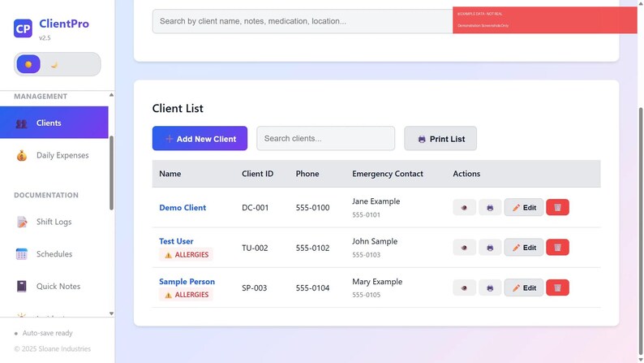The width and height of the screenshot is (644, 363).
Task: Click the Client ID column header
Action: click(x=257, y=174)
